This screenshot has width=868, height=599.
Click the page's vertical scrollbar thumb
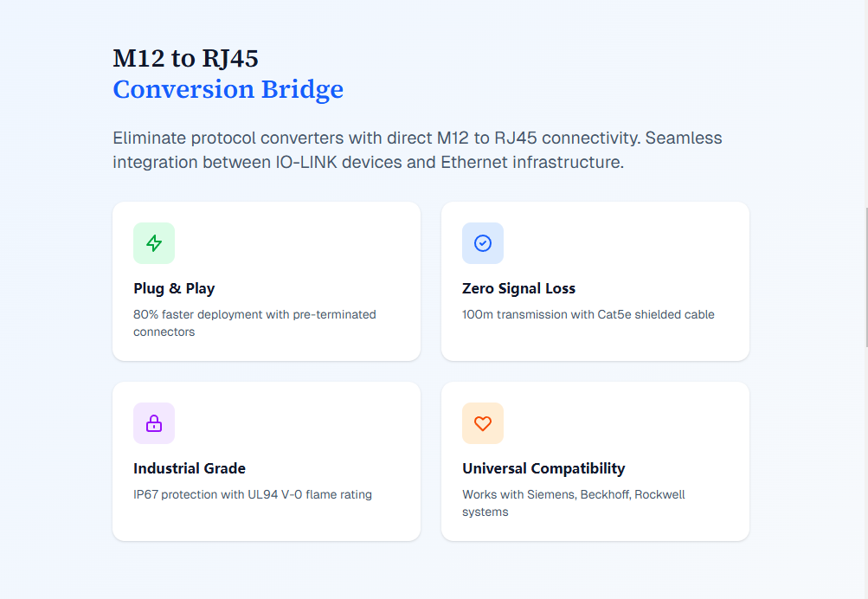click(865, 277)
